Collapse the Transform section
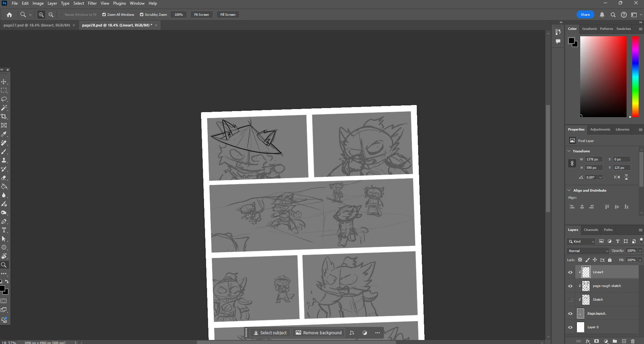 (569, 151)
